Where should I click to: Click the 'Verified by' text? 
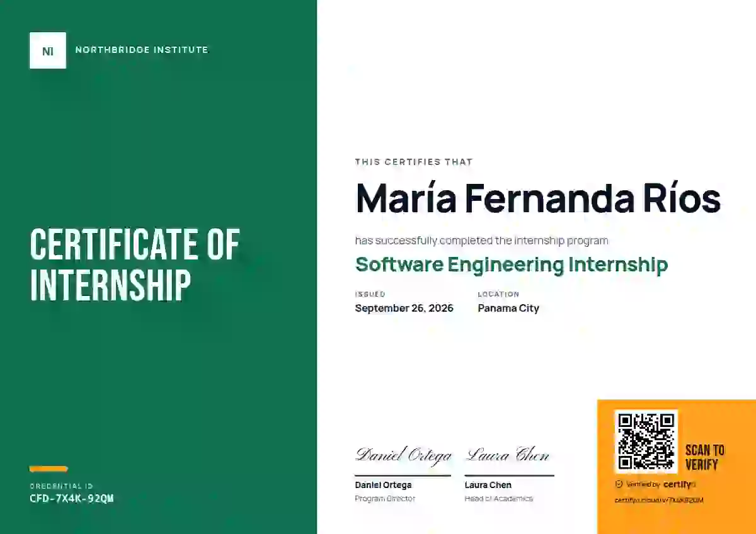643,485
